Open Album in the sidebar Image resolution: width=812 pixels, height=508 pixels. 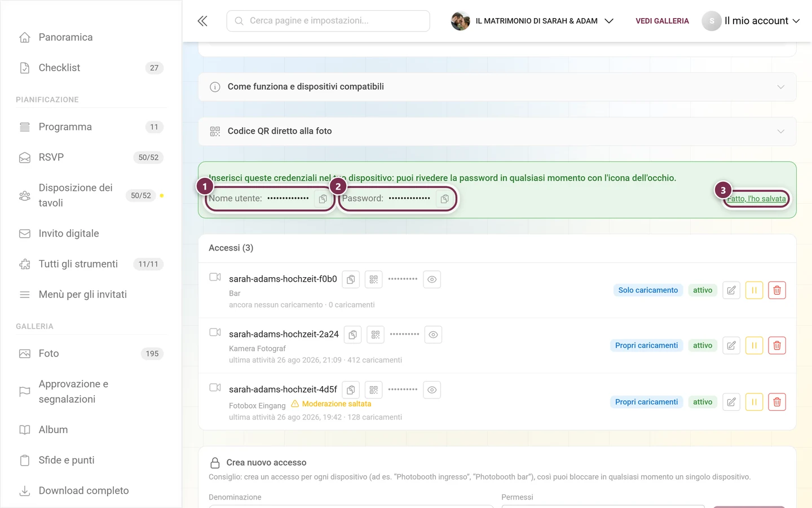91,430
